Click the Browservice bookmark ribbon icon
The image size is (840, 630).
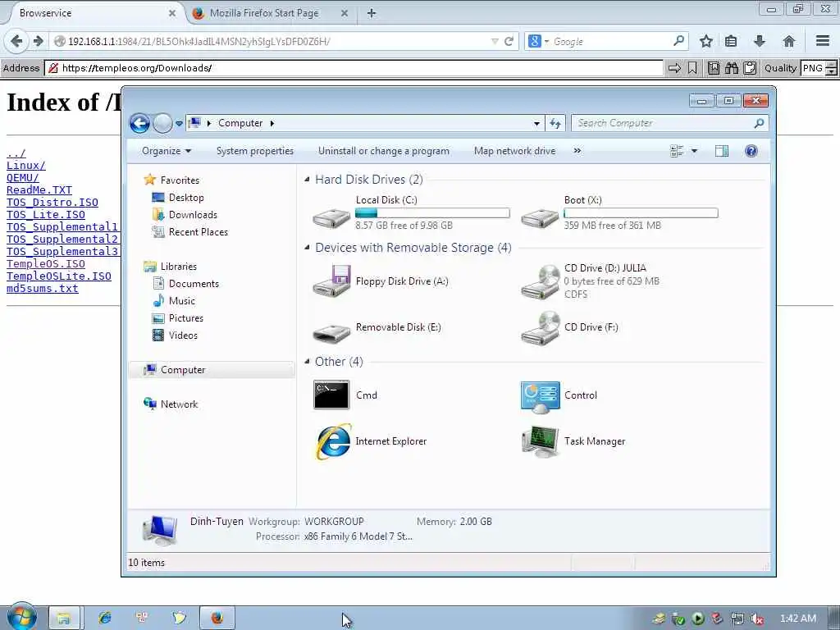click(x=692, y=68)
